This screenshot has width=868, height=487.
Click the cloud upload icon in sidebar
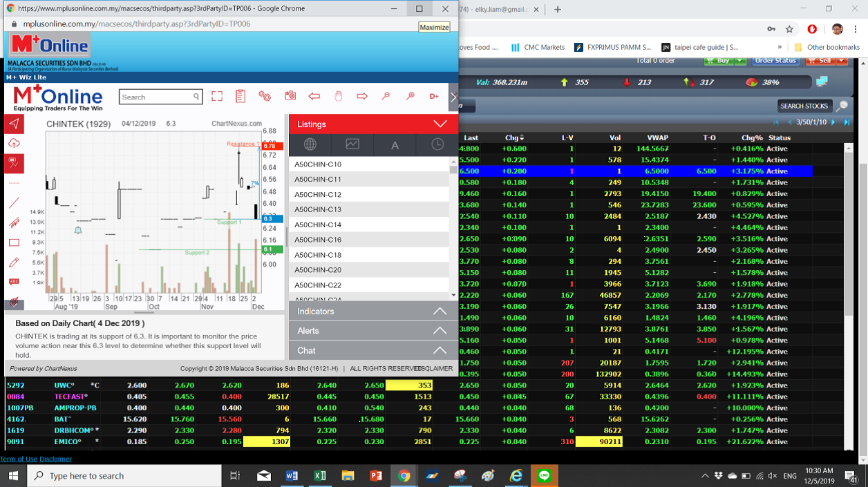pyautogui.click(x=14, y=143)
